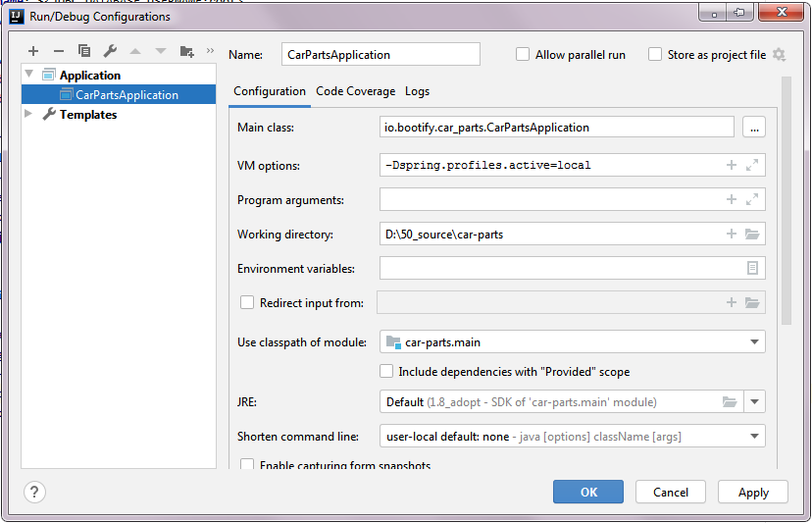Click the Main class input field
The width and height of the screenshot is (812, 523).
(x=557, y=127)
